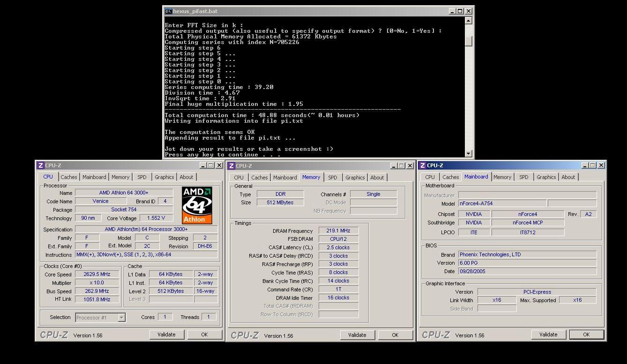627x364 pixels.
Task: Minimize the hexus_pifast.bat console window
Action: (452, 11)
